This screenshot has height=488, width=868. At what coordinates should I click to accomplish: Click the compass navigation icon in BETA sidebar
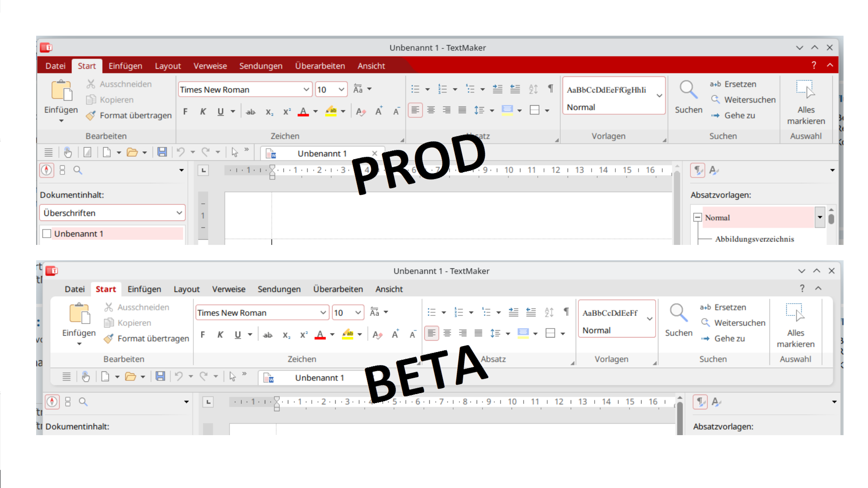52,402
